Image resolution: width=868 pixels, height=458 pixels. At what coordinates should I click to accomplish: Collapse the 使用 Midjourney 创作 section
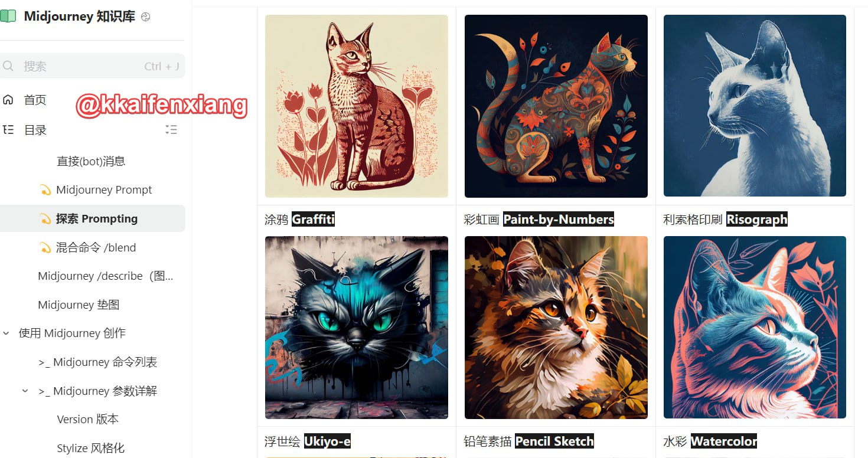[x=6, y=333]
